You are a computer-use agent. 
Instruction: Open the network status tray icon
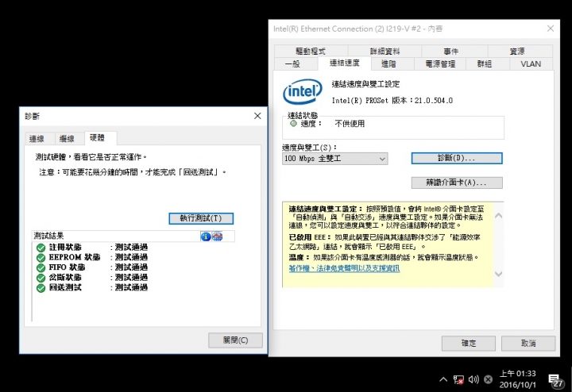click(x=458, y=379)
